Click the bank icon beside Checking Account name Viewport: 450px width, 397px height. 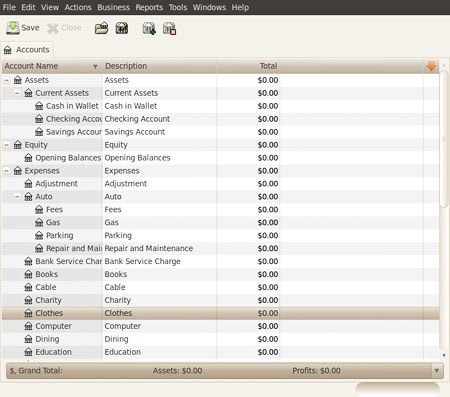pyautogui.click(x=39, y=119)
